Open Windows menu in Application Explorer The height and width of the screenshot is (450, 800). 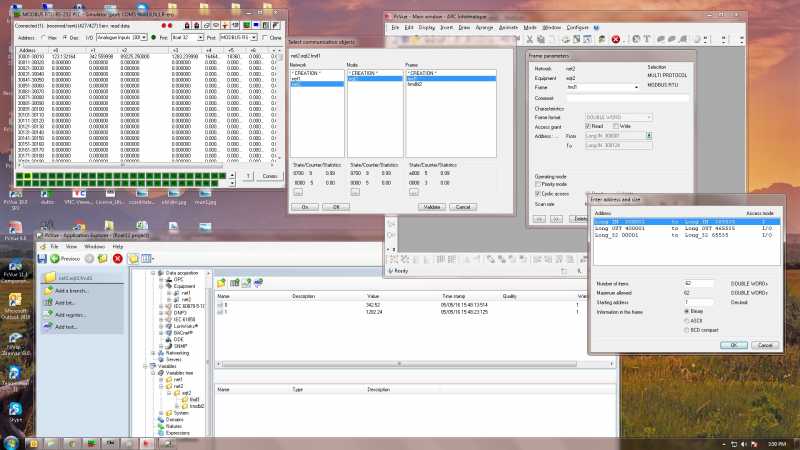94,246
